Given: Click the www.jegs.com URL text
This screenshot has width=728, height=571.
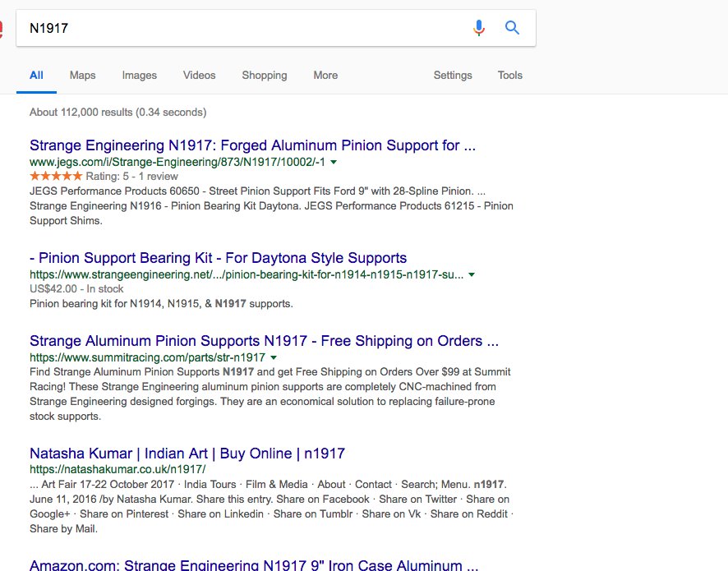Looking at the screenshot, I should pos(177,162).
